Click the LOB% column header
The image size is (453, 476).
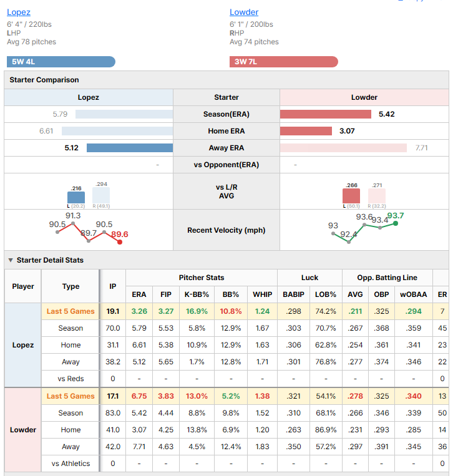point(326,294)
